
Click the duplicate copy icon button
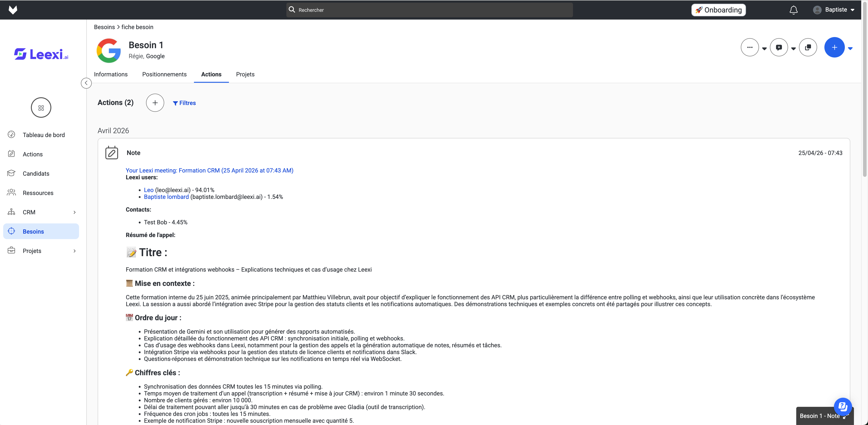tap(808, 47)
